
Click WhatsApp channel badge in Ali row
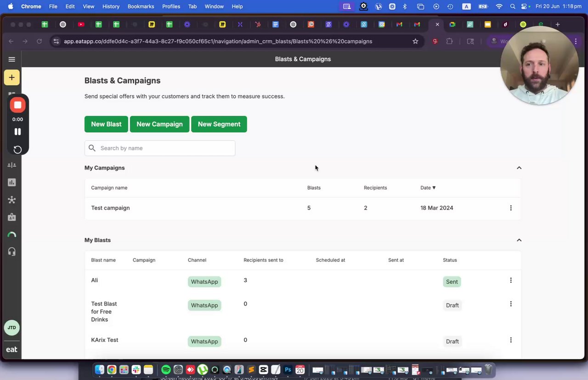[204, 282]
